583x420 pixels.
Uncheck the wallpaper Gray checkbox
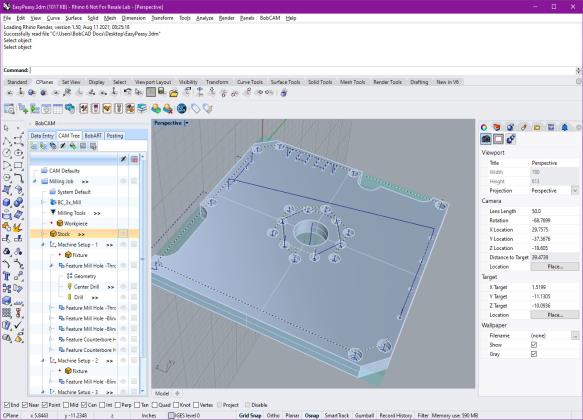(534, 354)
